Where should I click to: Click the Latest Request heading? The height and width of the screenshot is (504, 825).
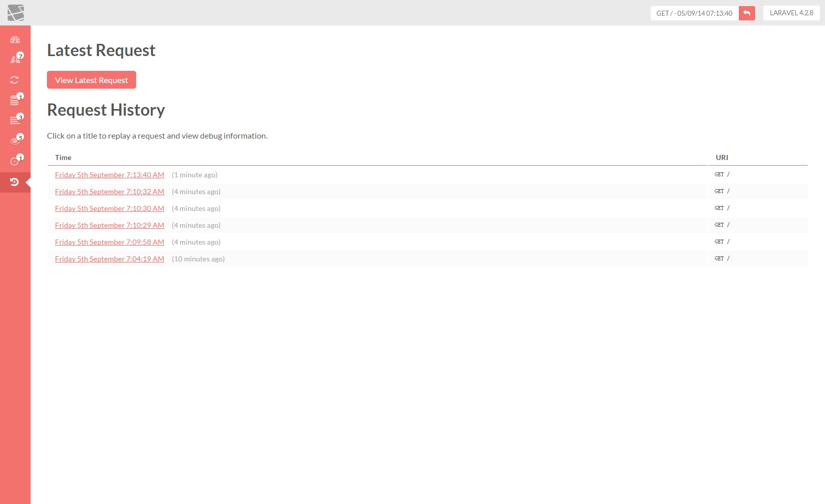click(x=101, y=50)
